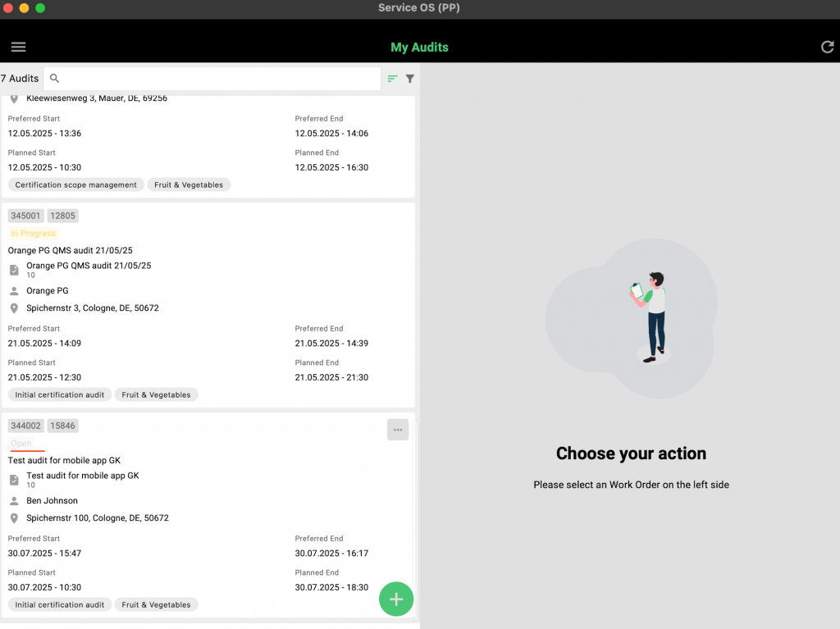Open the filter funnel icon
The image size is (840, 629).
click(x=409, y=79)
